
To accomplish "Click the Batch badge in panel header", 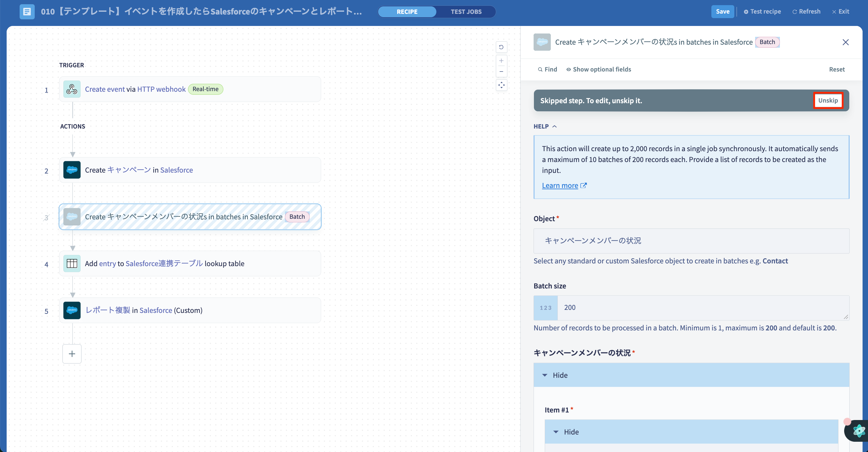I will click(x=767, y=42).
